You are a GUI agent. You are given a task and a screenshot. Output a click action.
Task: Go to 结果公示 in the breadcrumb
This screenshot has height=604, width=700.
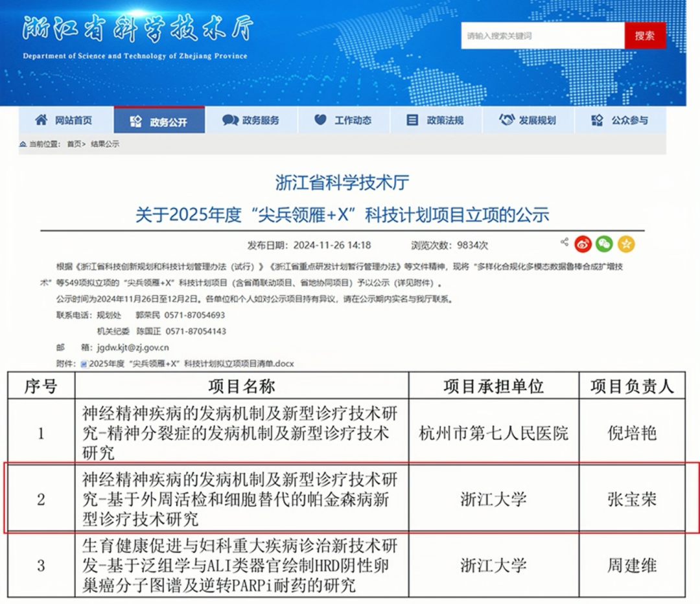105,144
